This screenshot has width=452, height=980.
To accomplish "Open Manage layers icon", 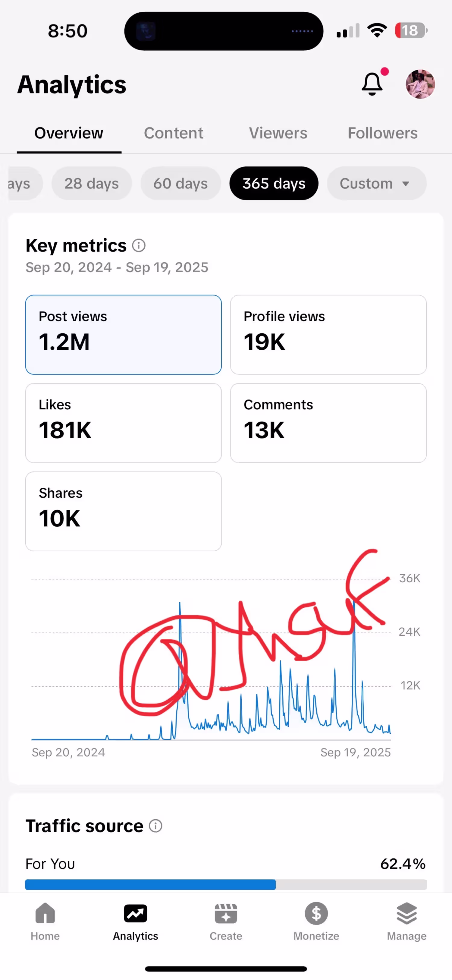I will [x=407, y=913].
